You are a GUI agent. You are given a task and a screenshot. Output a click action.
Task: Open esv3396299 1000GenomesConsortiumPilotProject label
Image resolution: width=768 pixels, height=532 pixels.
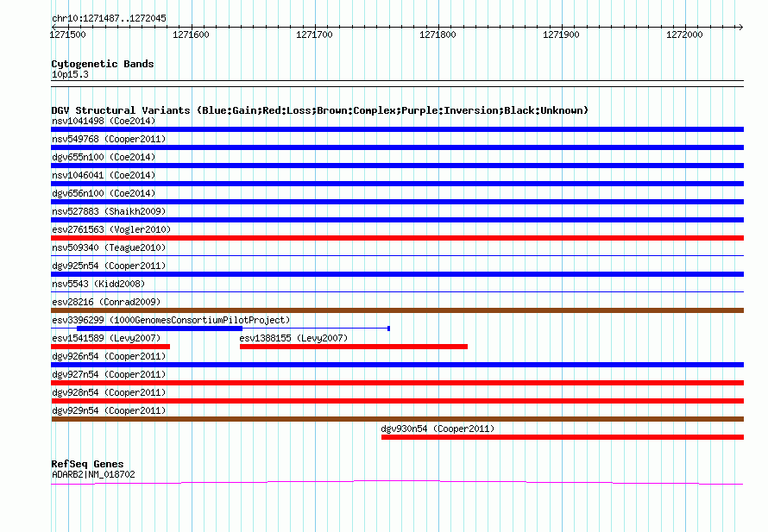point(171,320)
